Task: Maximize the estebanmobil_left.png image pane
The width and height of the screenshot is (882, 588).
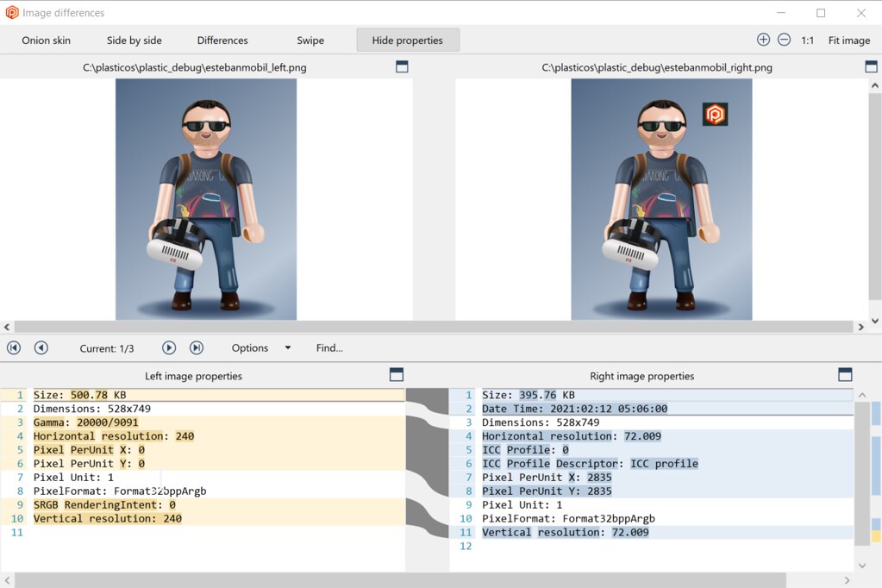Action: point(402,66)
